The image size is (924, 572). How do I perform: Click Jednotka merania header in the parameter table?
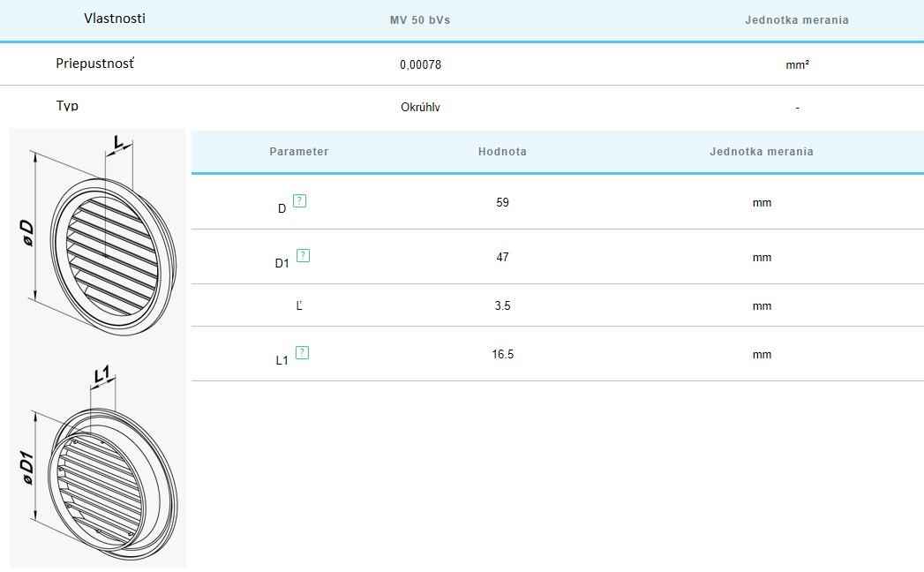tap(762, 152)
